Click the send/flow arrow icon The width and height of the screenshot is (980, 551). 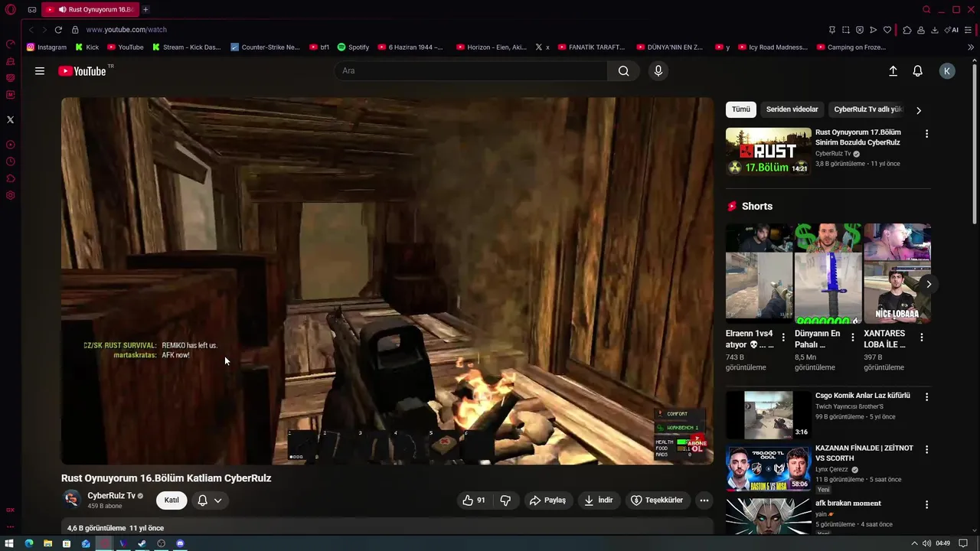coord(874,30)
